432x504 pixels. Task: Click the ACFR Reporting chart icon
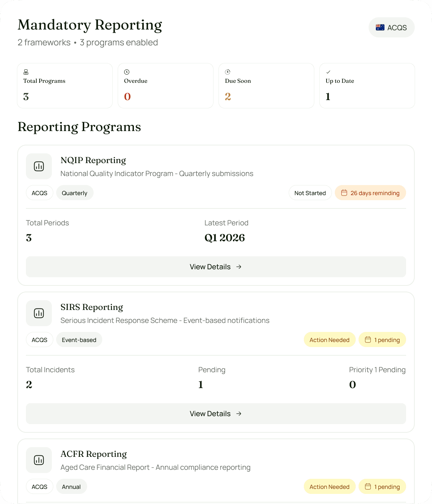click(39, 460)
